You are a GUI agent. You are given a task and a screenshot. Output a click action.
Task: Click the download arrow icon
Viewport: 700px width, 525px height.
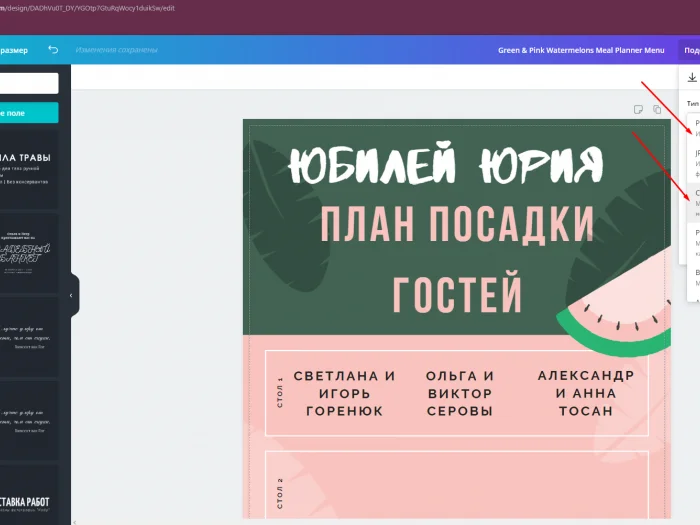692,78
